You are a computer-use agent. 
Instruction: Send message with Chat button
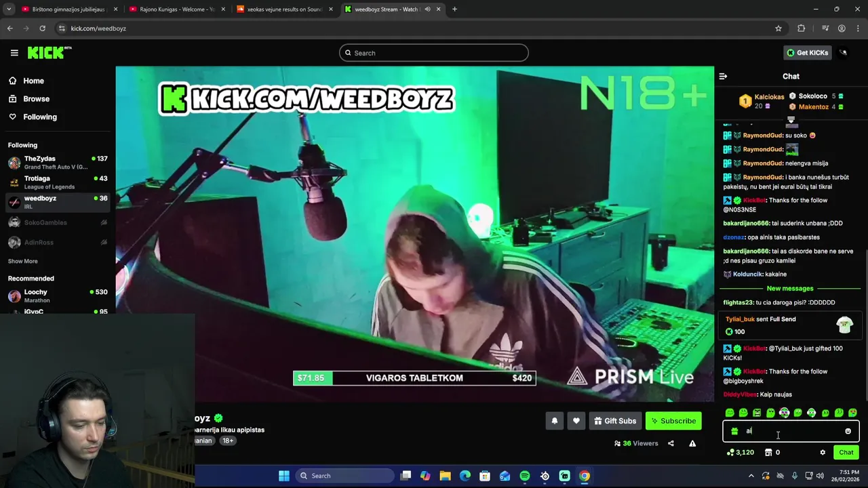pyautogui.click(x=846, y=452)
